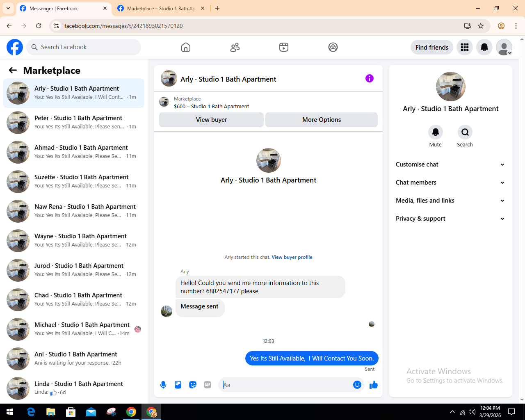525x420 pixels.
Task: Expand the Privacy & support section
Action: (x=451, y=219)
